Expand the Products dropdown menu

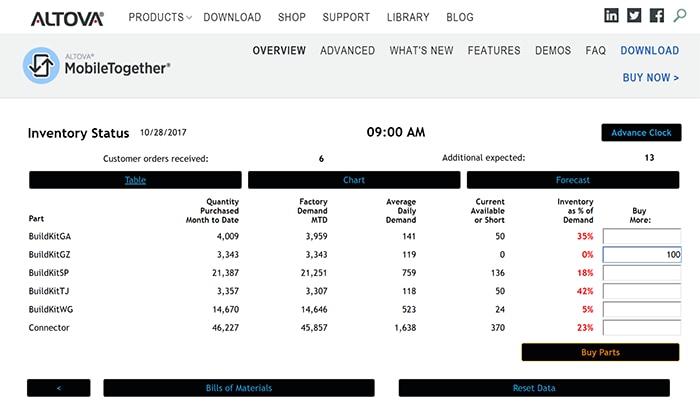(x=162, y=17)
